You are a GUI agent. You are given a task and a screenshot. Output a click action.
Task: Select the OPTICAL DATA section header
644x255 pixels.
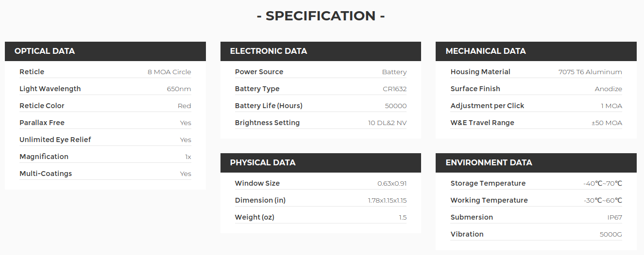click(45, 51)
